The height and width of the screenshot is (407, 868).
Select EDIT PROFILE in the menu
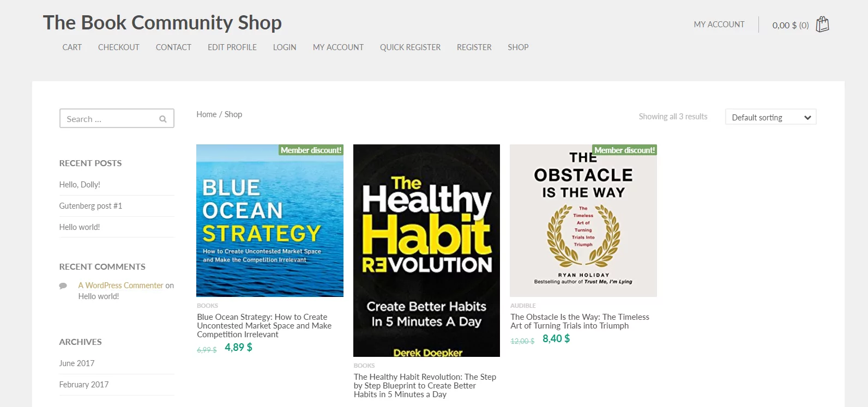[232, 47]
